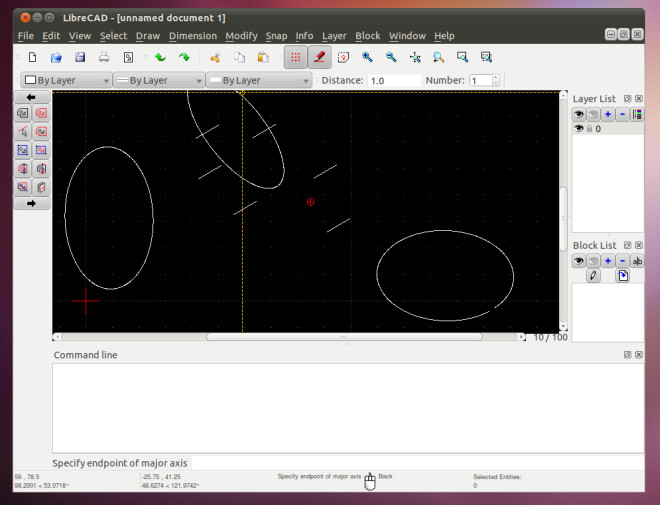Screen dimensions: 660x505
Task: Click the horizontal scrollbar under the canvas
Action: point(343,337)
